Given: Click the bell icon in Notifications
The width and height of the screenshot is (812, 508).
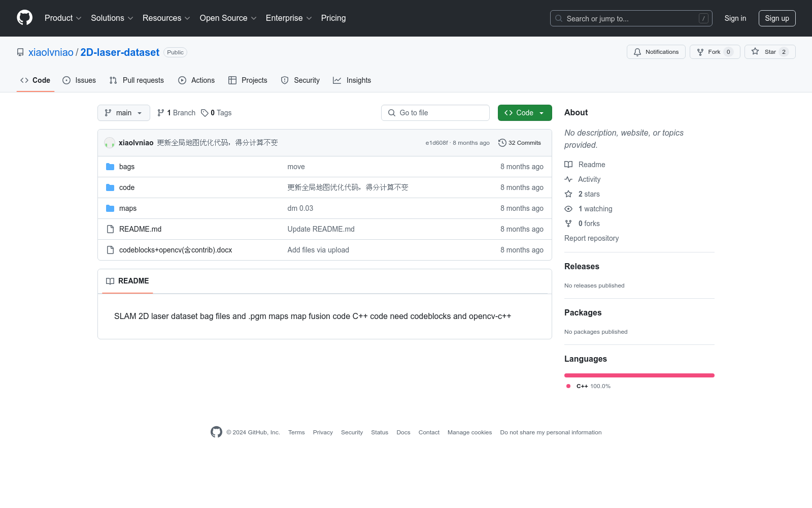Looking at the screenshot, I should click(637, 52).
